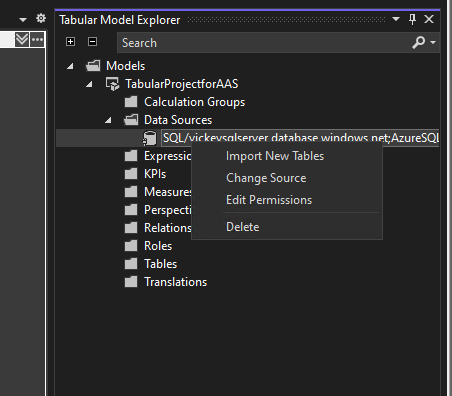Click the Expressions folder icon

(131, 156)
